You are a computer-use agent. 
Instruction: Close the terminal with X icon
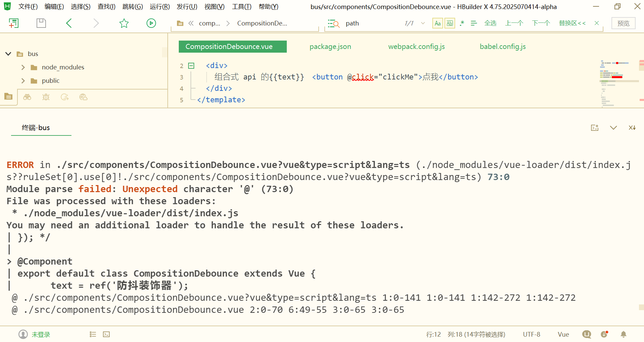tap(632, 128)
